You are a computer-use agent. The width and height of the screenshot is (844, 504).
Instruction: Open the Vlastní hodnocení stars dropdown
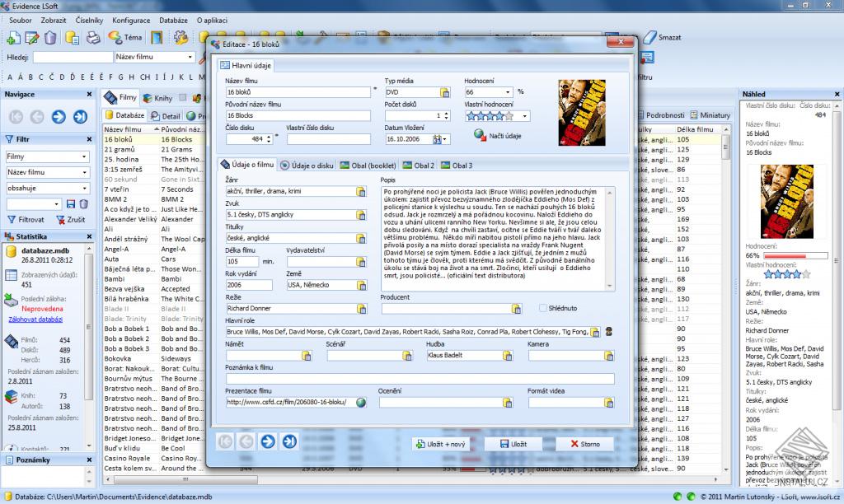525,115
